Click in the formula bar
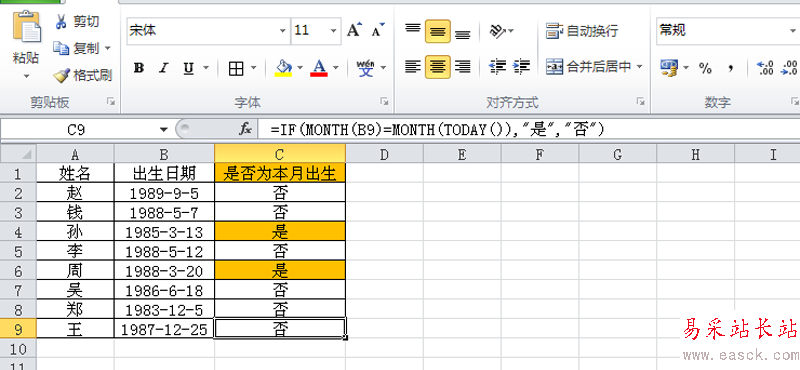This screenshot has width=800, height=370. pyautogui.click(x=529, y=130)
